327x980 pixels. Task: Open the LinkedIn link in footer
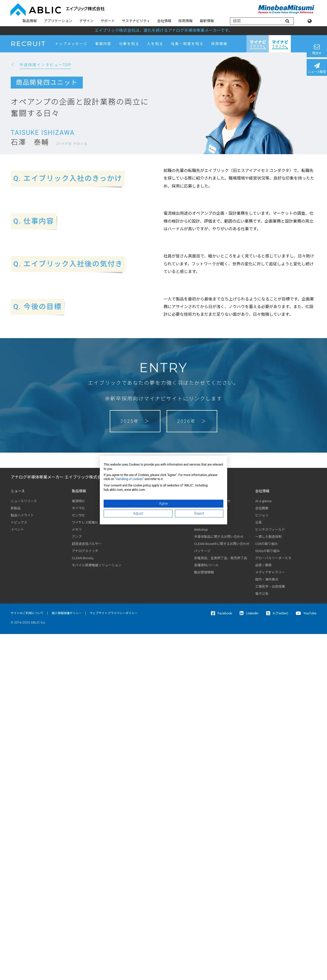[x=249, y=613]
